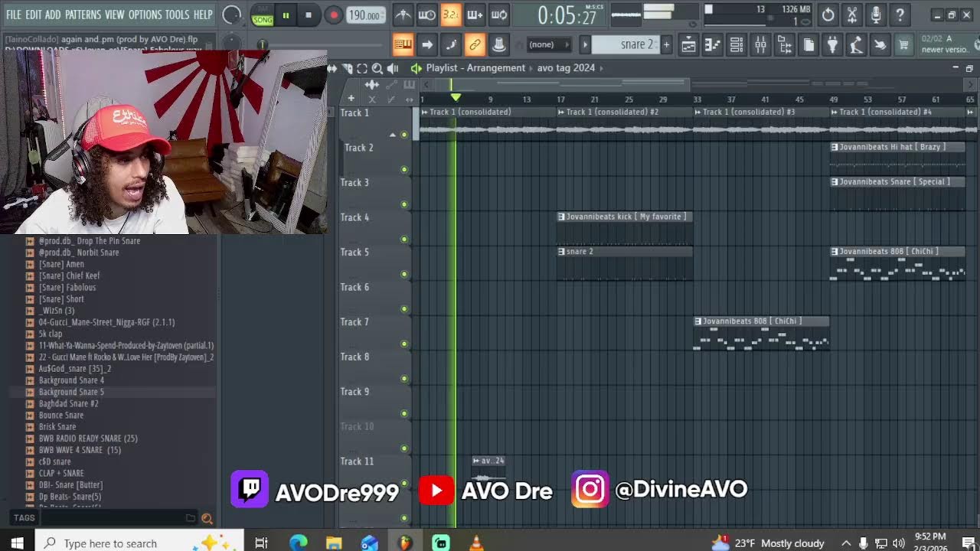Add new pattern with plus button
Image resolution: width=980 pixels, height=551 pixels.
coord(666,44)
